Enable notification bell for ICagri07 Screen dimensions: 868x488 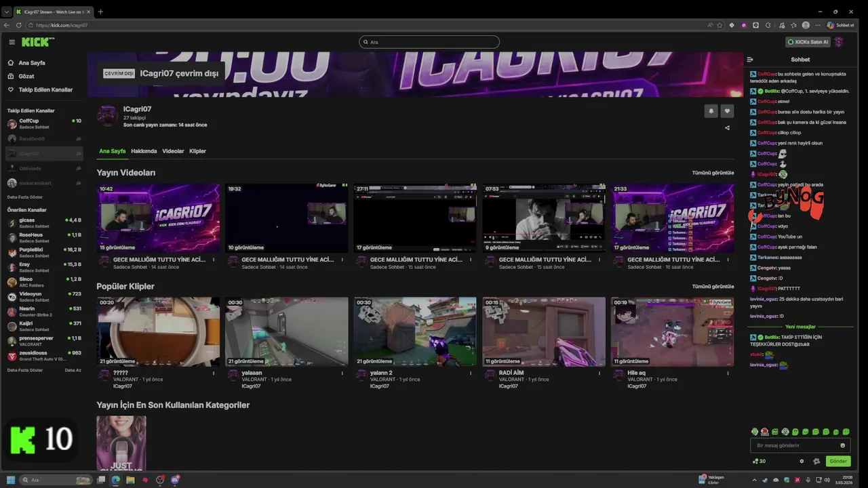(711, 111)
